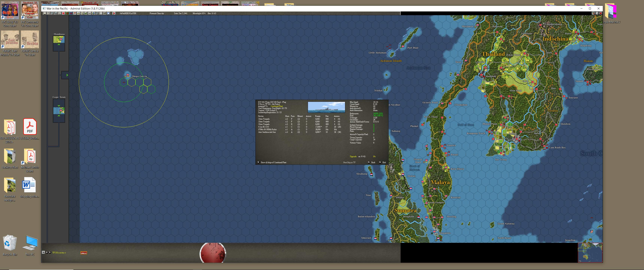The width and height of the screenshot is (644, 270).
Task: Click Next Ship in TF
Action: click(x=349, y=162)
